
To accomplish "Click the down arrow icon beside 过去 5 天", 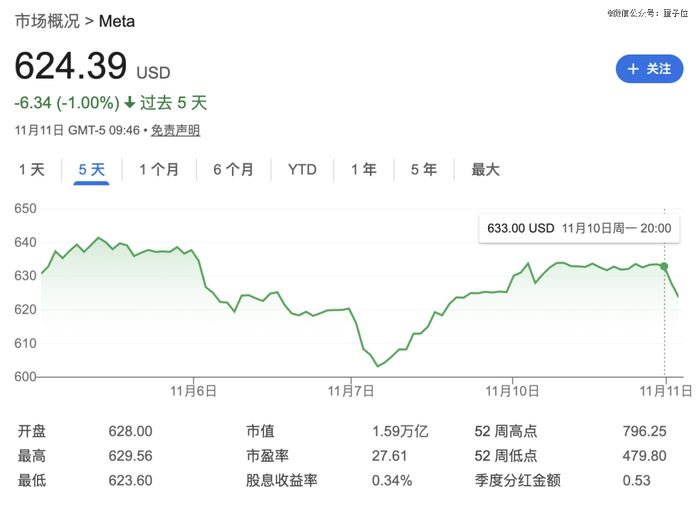I will pos(129,103).
